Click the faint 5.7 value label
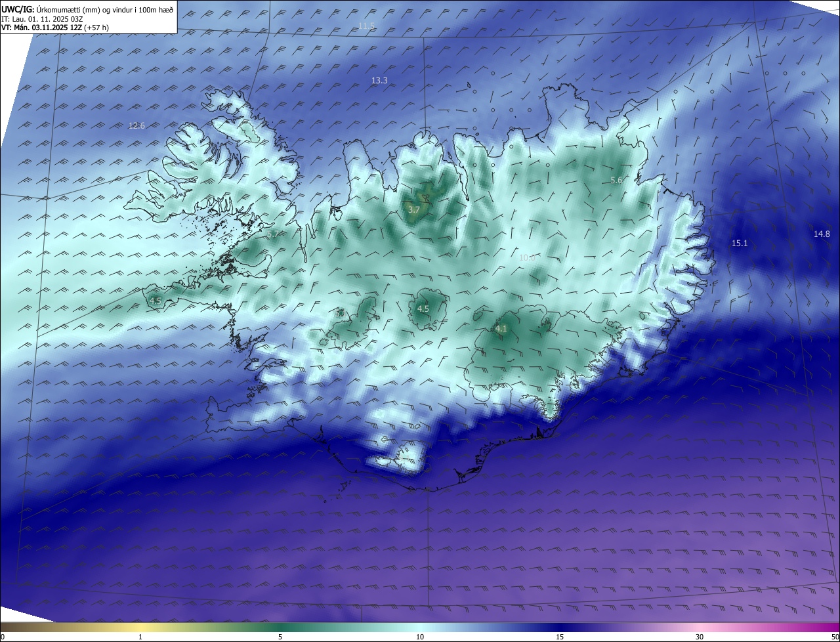840x642 pixels. point(272,234)
